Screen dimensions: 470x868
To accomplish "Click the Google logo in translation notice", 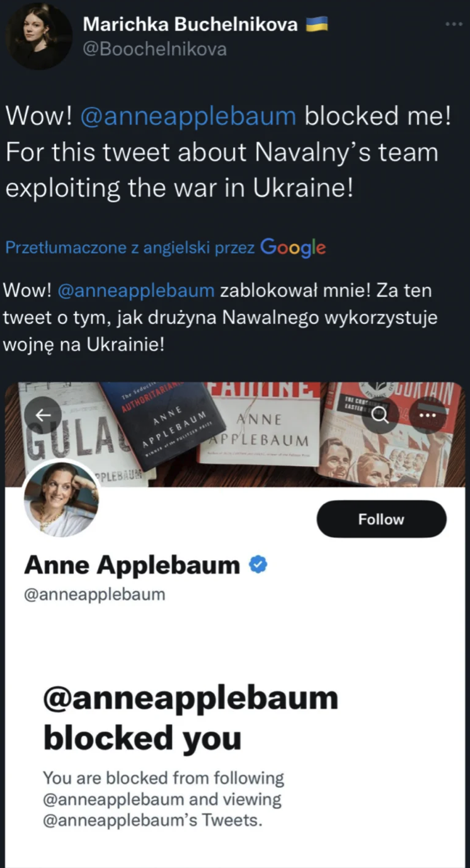I will tap(292, 248).
